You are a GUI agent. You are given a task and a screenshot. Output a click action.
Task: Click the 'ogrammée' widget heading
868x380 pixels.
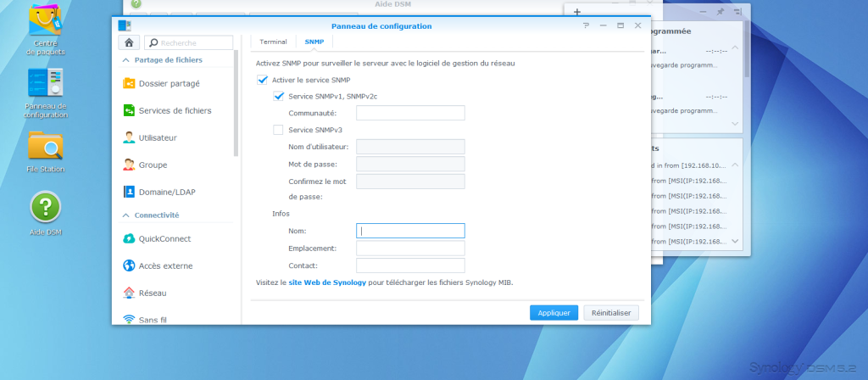tap(671, 31)
